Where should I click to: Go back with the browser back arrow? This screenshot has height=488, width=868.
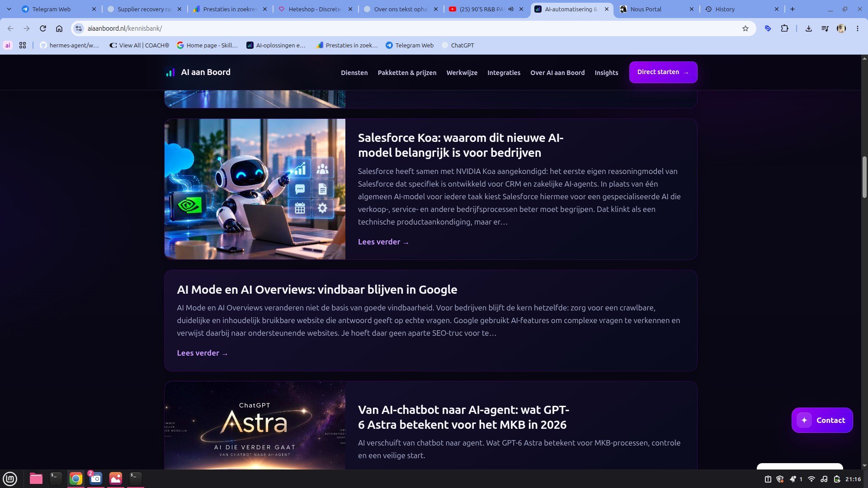pos(10,28)
